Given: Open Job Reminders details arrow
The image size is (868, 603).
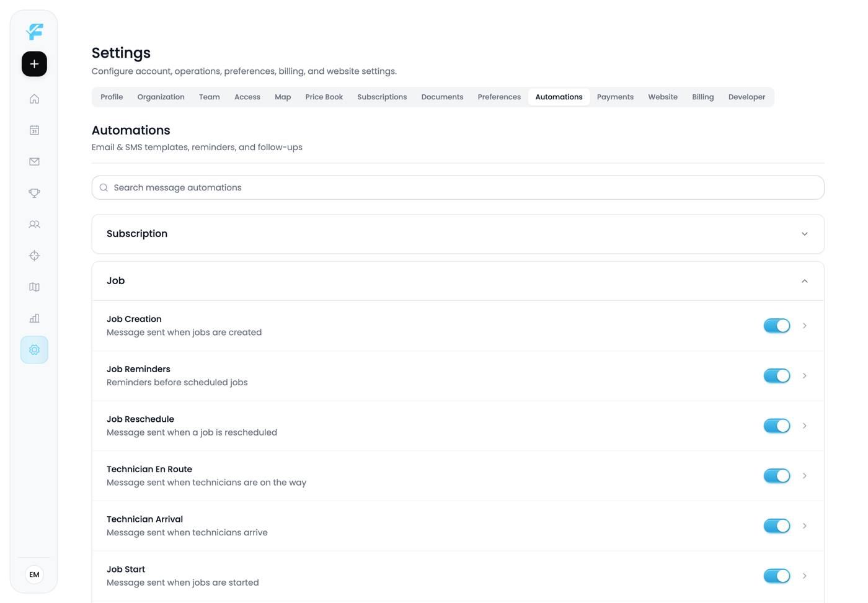Looking at the screenshot, I should (804, 376).
